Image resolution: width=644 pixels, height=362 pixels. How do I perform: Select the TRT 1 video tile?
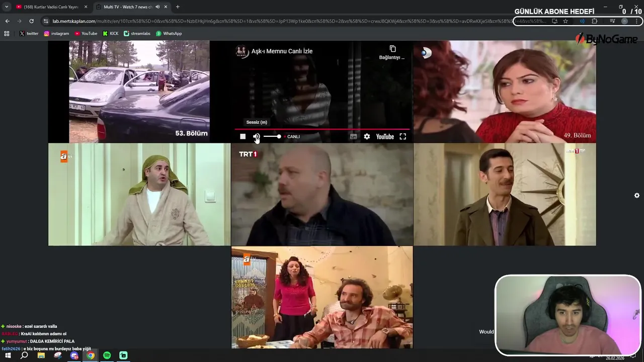[x=322, y=195]
